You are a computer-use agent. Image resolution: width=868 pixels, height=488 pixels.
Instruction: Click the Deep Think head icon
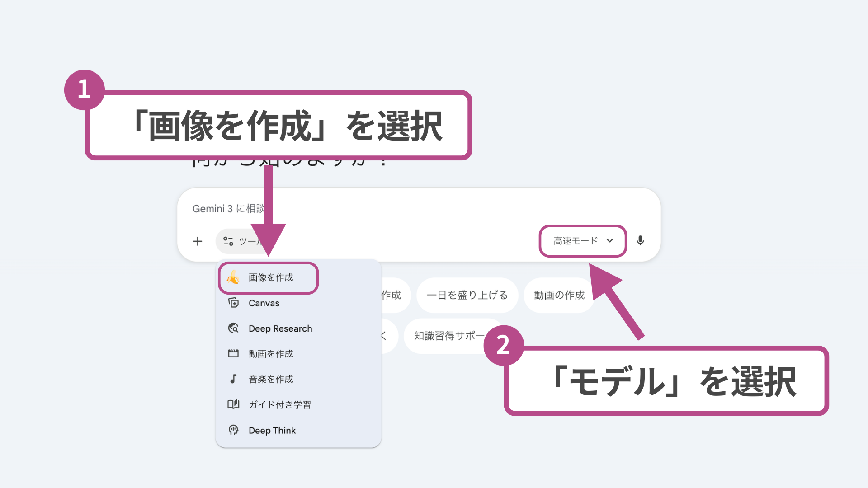233,430
